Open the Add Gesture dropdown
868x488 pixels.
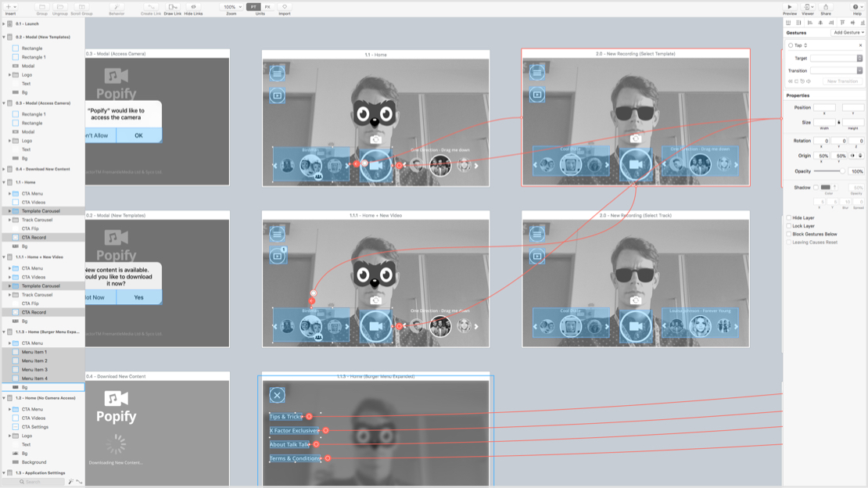pos(848,33)
